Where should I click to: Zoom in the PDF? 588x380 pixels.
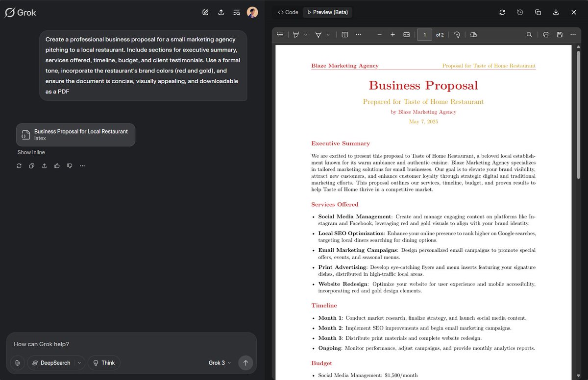tap(392, 34)
